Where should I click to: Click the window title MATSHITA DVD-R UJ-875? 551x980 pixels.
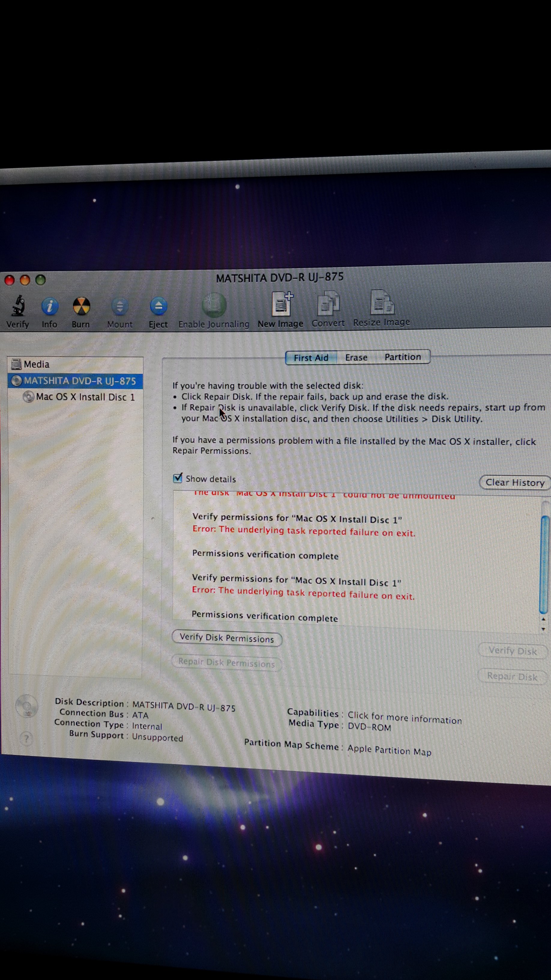[x=279, y=277]
